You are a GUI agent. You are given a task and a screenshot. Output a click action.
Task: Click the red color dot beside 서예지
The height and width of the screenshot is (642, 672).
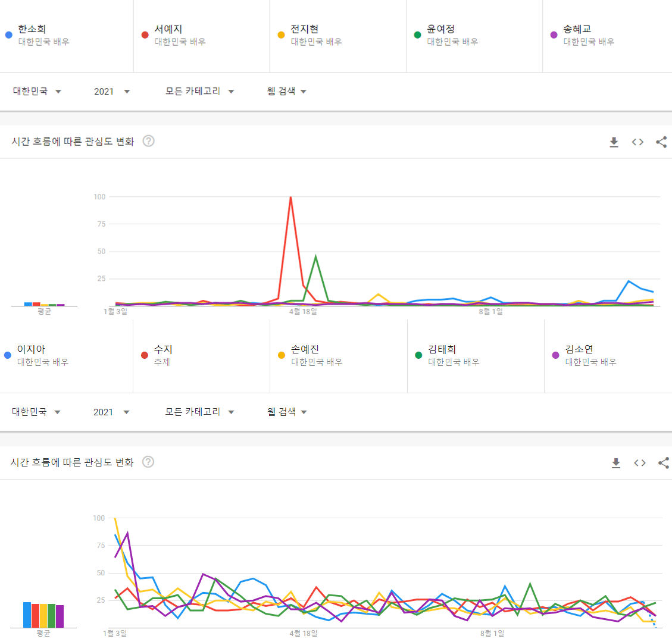click(145, 35)
